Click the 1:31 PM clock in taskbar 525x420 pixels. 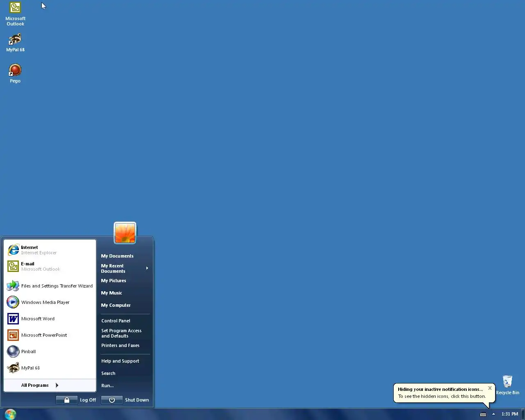[x=510, y=414]
